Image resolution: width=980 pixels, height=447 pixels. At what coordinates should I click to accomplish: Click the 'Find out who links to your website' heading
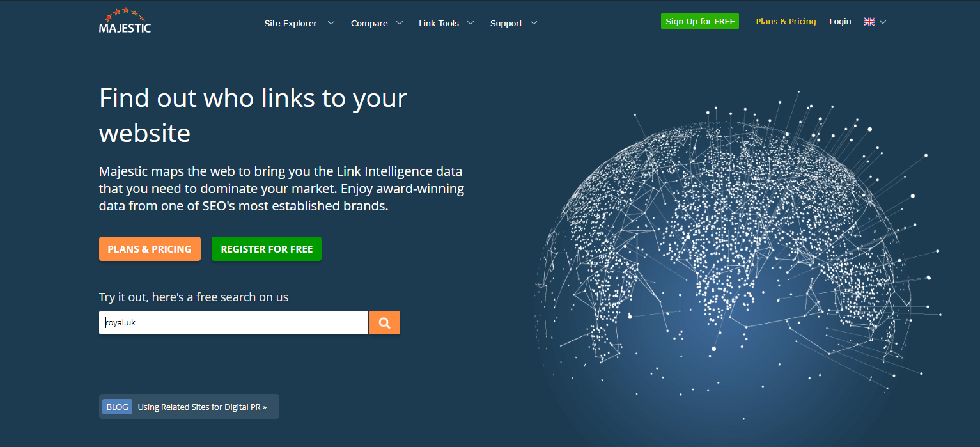tap(253, 115)
